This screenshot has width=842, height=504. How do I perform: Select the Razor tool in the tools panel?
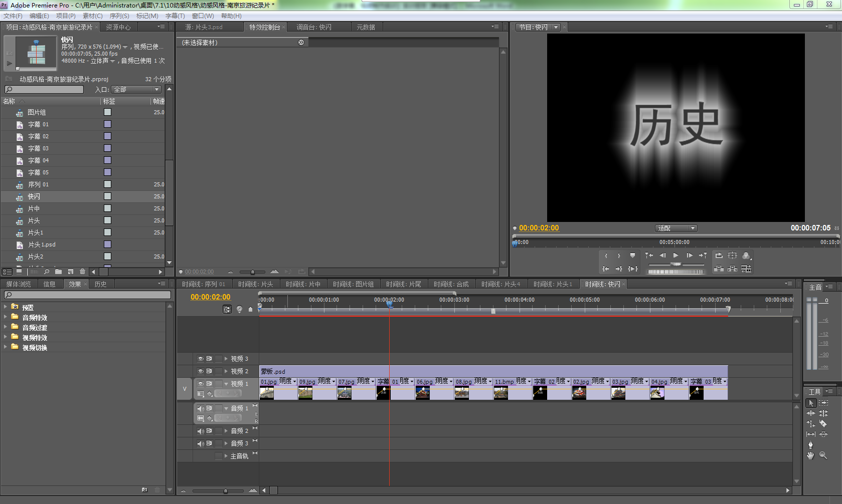click(823, 424)
